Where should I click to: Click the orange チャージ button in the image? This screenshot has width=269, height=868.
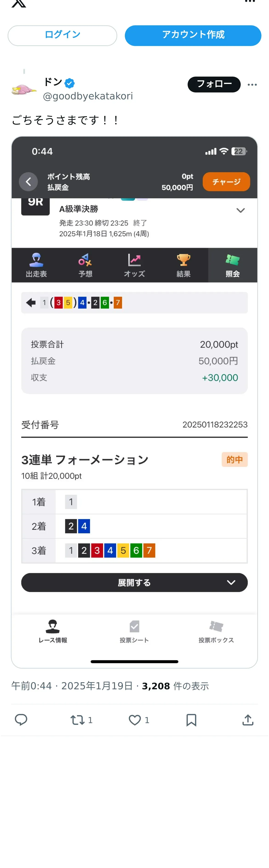click(x=226, y=182)
